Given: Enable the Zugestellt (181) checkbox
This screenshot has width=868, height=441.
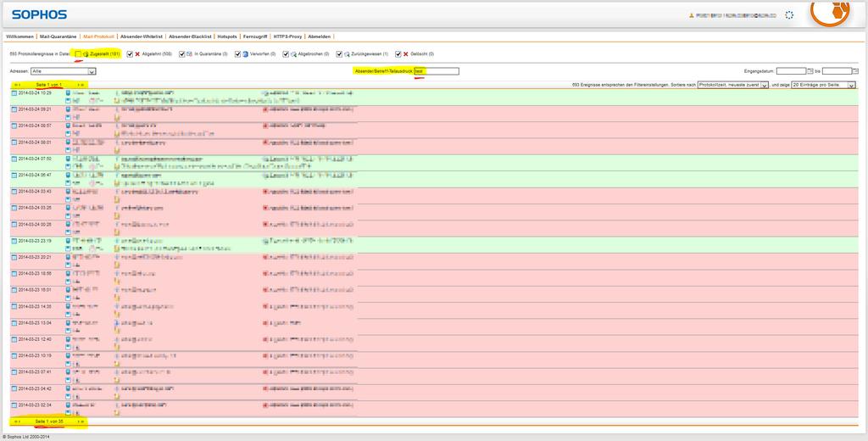Looking at the screenshot, I should (77, 54).
